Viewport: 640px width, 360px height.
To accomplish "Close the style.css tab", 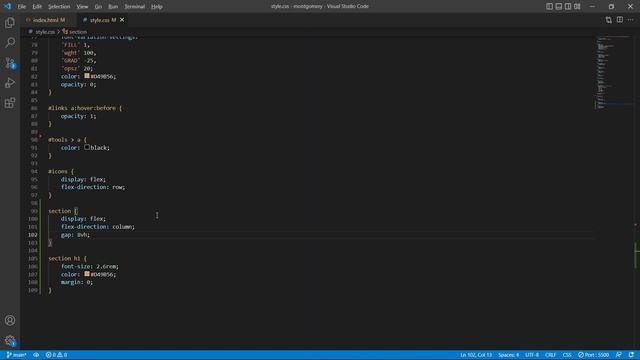I will tap(122, 20).
